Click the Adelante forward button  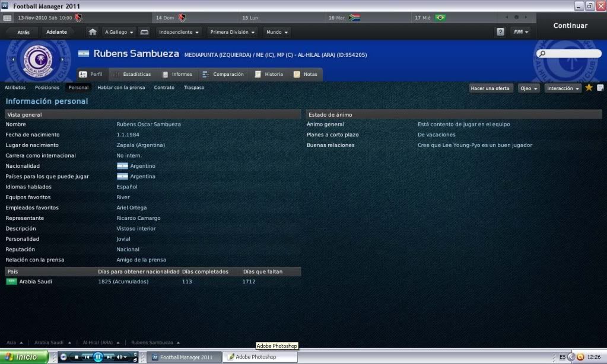tap(56, 32)
